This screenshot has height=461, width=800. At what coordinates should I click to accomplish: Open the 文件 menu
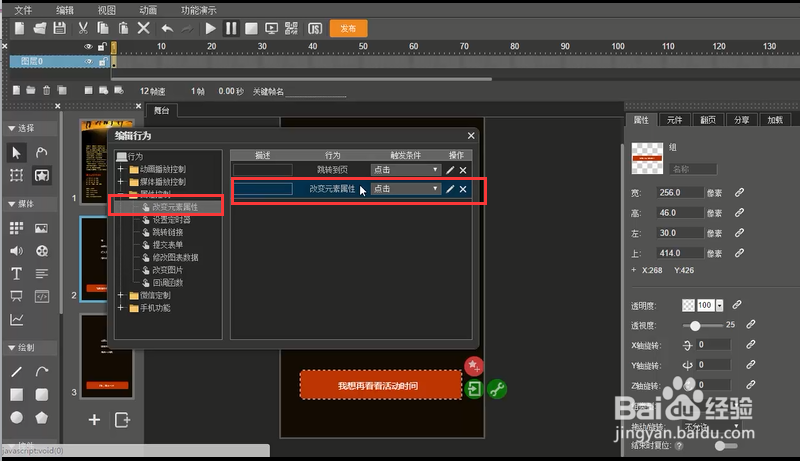(23, 10)
